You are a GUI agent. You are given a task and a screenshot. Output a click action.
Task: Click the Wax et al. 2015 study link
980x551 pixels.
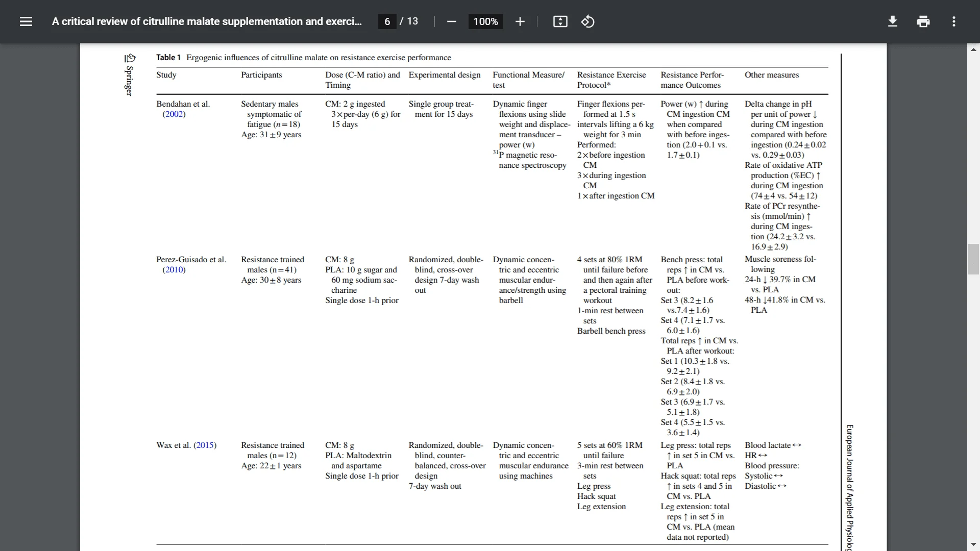click(x=204, y=445)
